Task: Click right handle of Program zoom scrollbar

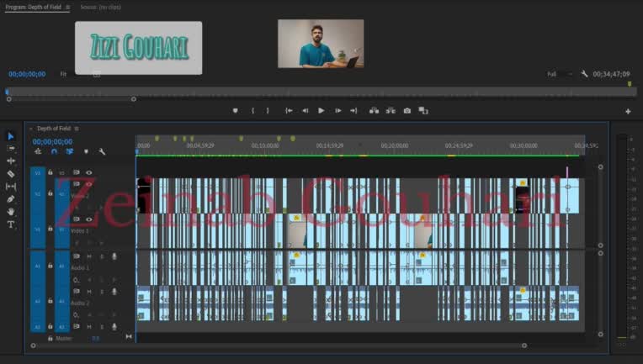Action: click(134, 99)
